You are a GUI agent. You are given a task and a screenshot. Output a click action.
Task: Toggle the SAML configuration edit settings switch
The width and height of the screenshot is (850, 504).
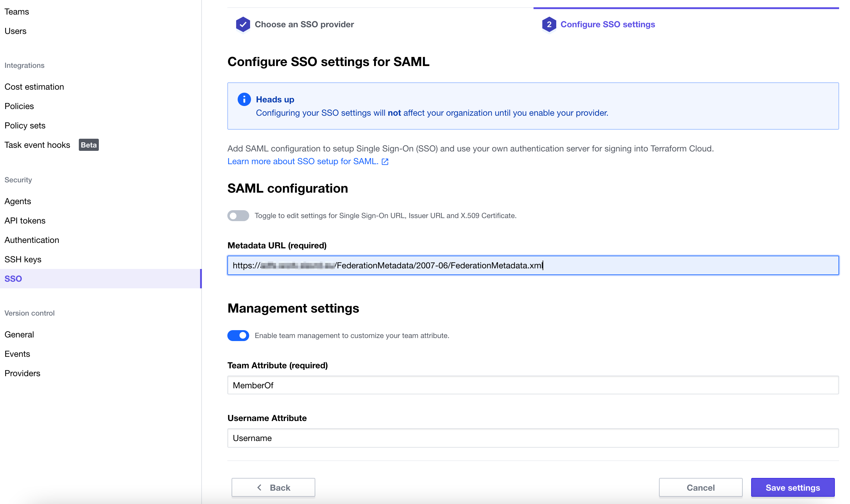click(x=238, y=215)
